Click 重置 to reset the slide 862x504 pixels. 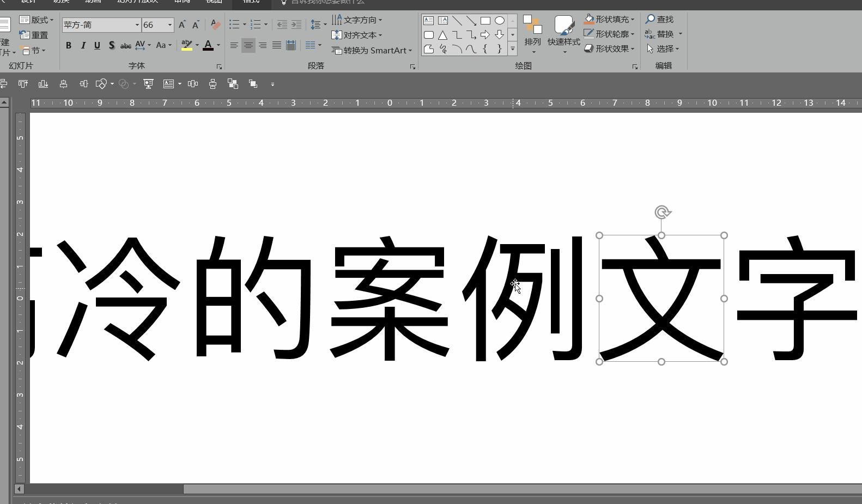(34, 35)
